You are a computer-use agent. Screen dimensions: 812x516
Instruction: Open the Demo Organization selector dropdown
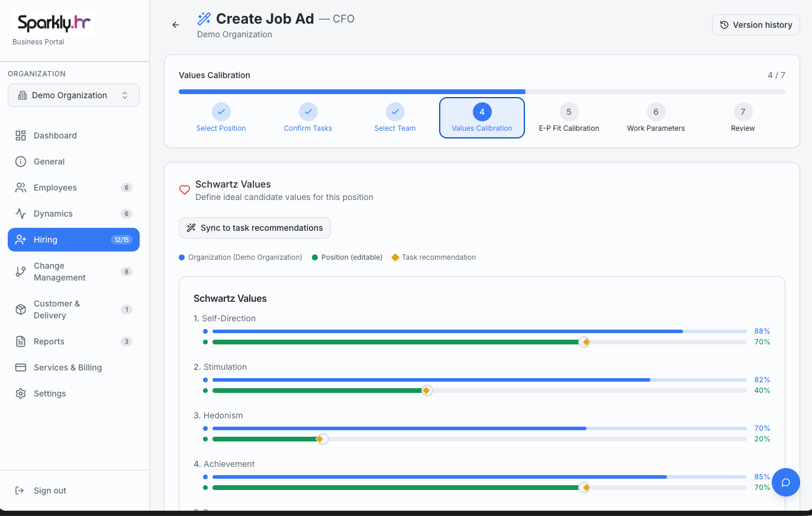(x=73, y=95)
